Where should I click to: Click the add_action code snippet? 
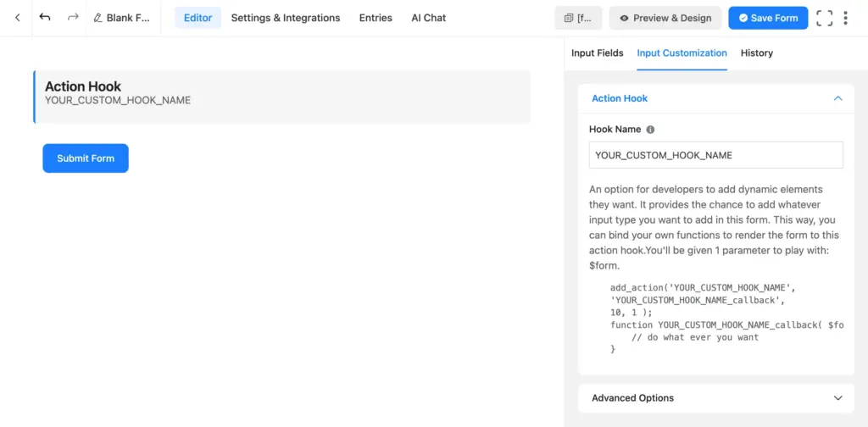pos(726,319)
